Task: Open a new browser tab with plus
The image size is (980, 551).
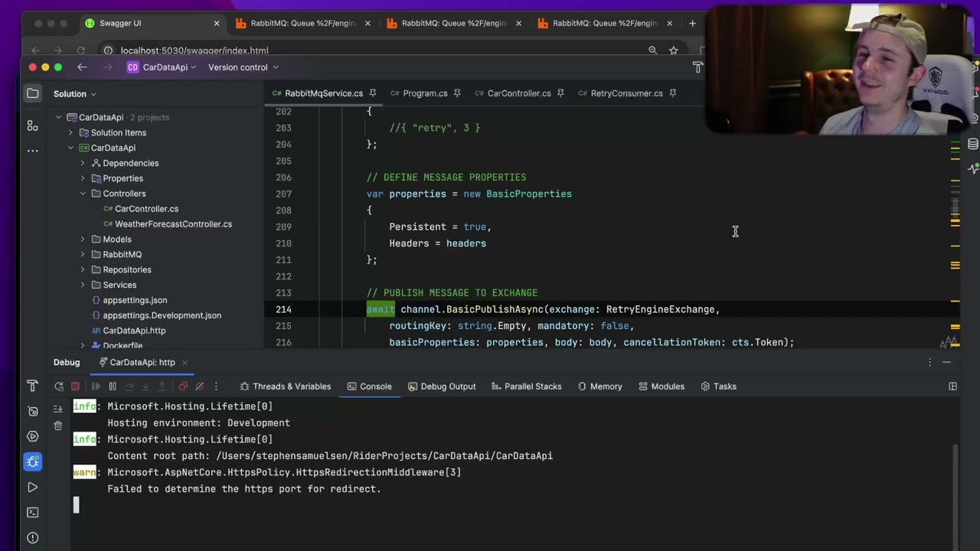Action: 692,23
